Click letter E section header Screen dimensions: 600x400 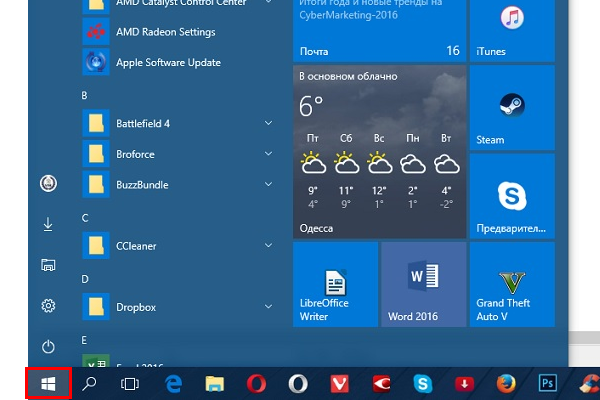[x=84, y=340]
